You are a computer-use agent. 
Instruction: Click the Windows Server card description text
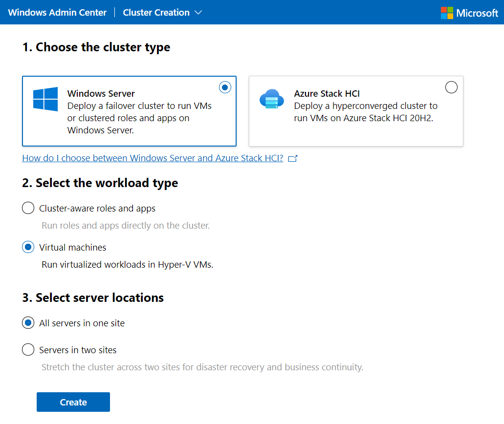tap(139, 118)
